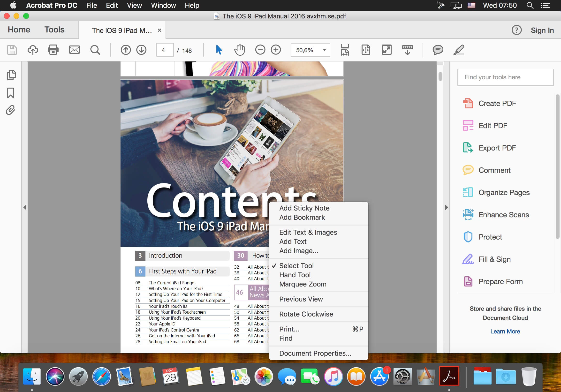Click Add Sticky Note in context menu
The width and height of the screenshot is (561, 392).
point(304,208)
